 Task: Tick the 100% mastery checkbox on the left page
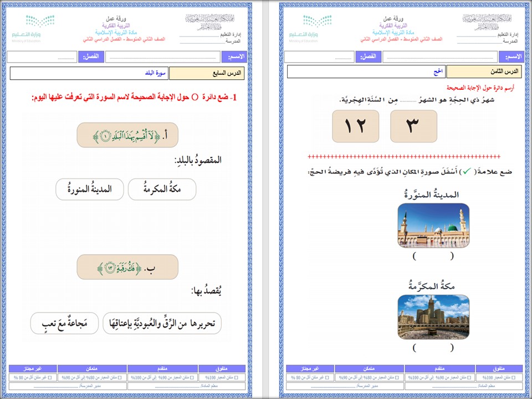click(x=236, y=377)
